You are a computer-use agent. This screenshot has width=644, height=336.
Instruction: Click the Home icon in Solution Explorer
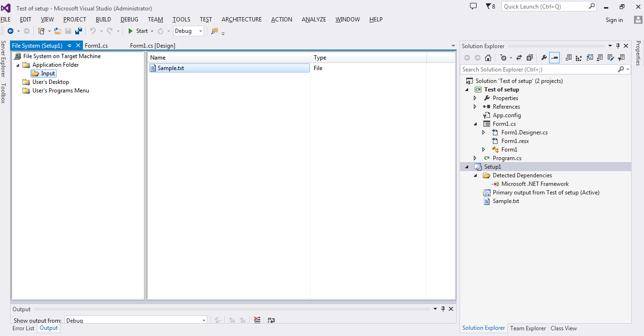point(488,58)
